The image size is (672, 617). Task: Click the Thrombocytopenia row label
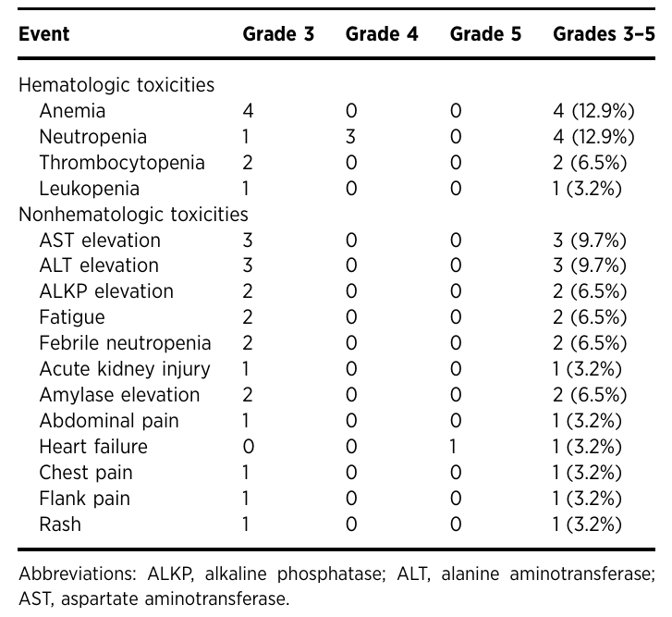(122, 163)
